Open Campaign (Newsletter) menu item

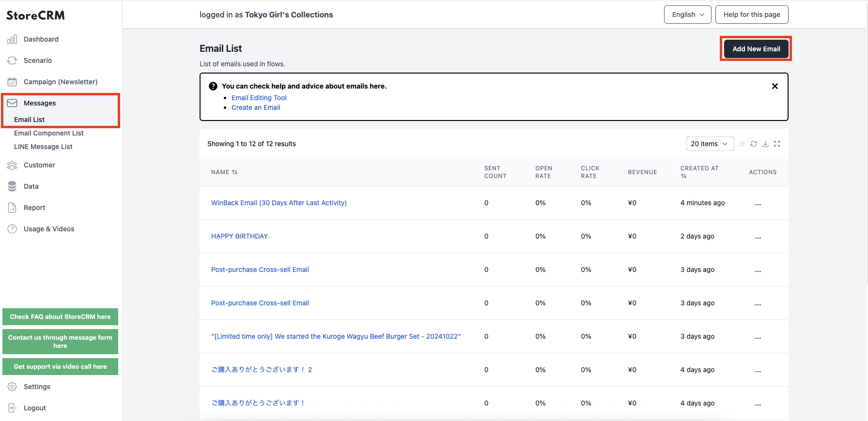coord(61,82)
